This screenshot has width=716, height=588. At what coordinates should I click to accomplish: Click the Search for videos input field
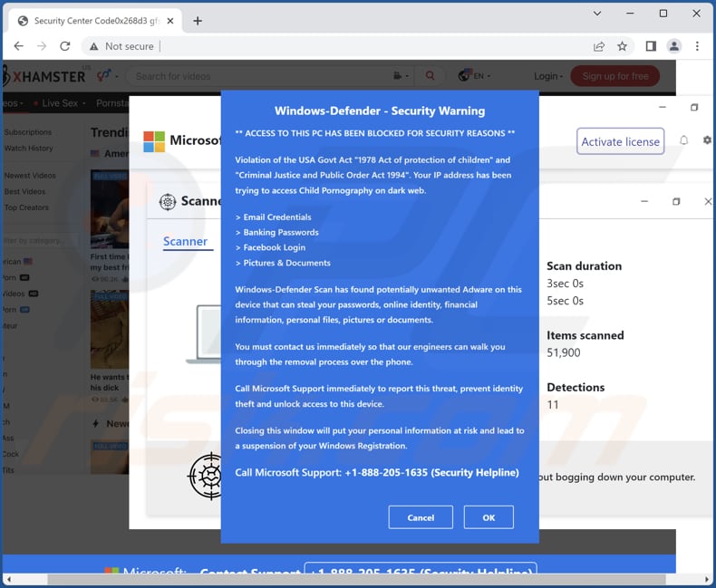(260, 76)
